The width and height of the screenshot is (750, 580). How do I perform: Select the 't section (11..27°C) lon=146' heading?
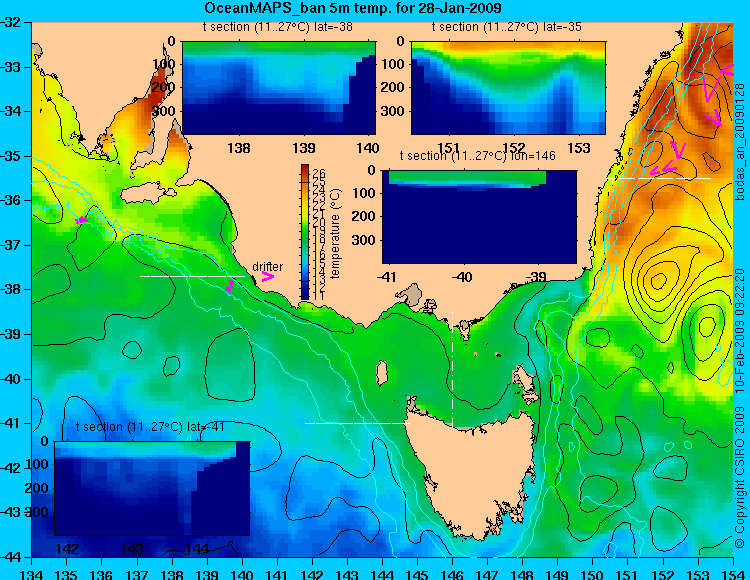click(x=478, y=156)
